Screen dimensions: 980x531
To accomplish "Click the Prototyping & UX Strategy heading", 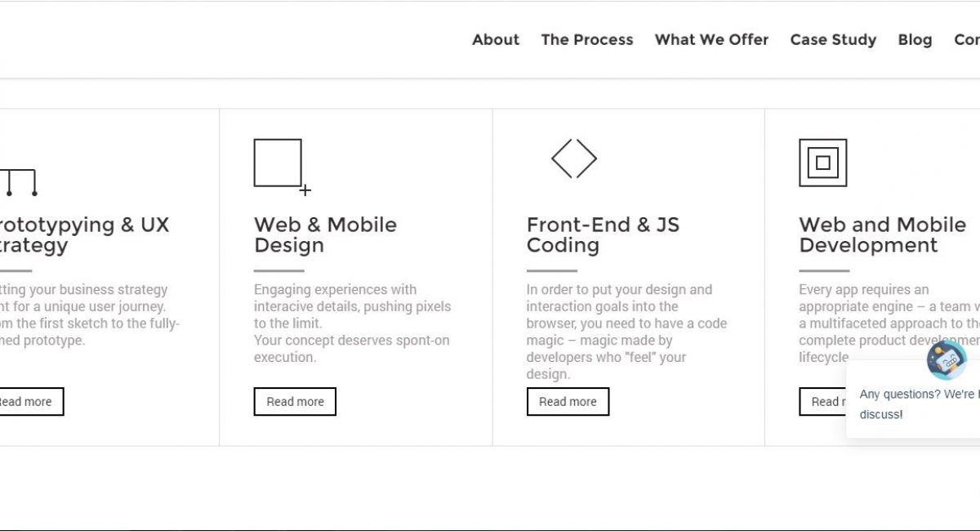I will tap(84, 235).
